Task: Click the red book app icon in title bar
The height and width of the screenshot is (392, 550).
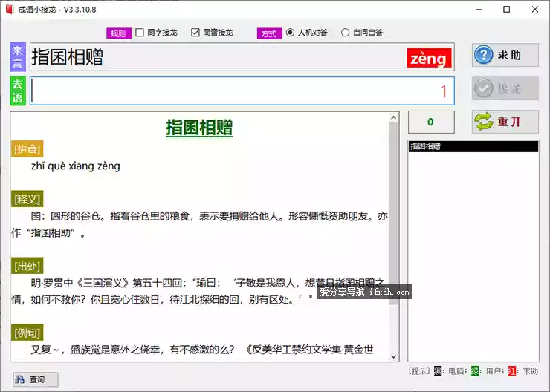Action: [10, 10]
